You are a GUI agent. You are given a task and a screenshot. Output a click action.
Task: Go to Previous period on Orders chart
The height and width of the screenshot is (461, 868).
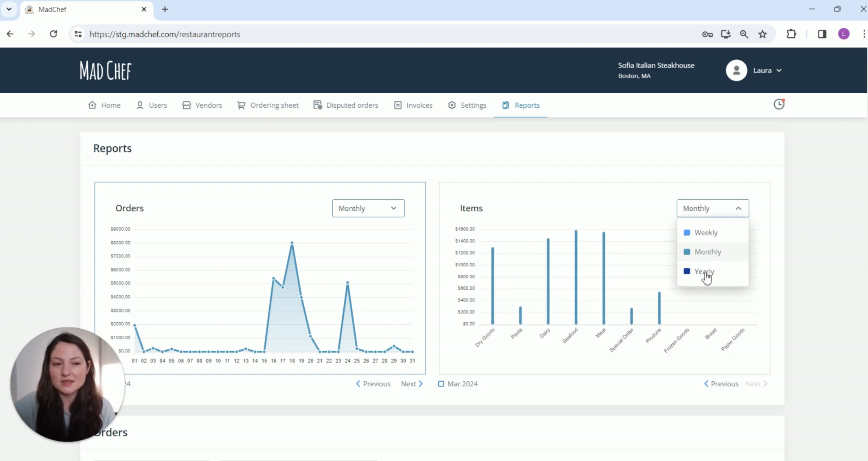tap(373, 384)
